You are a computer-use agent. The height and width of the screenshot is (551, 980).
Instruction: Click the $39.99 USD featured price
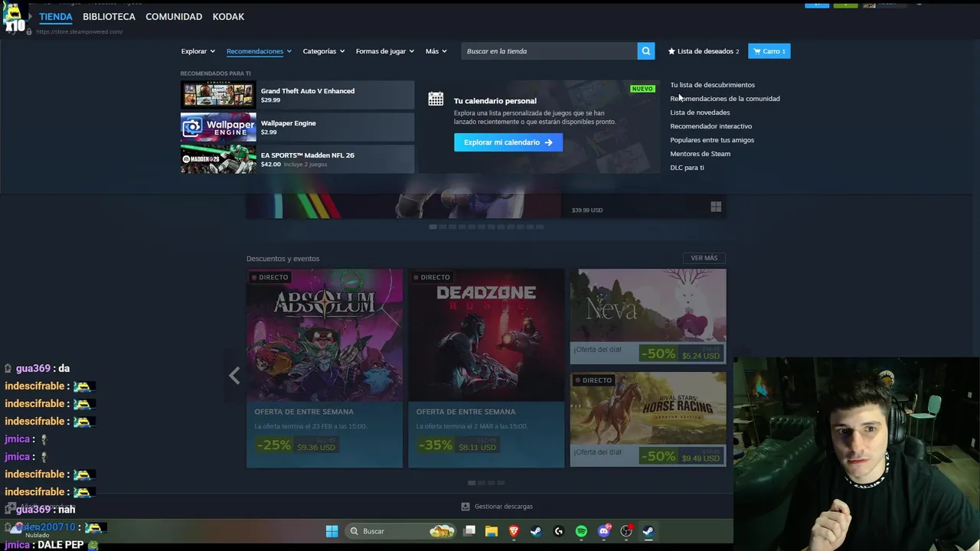tap(587, 210)
